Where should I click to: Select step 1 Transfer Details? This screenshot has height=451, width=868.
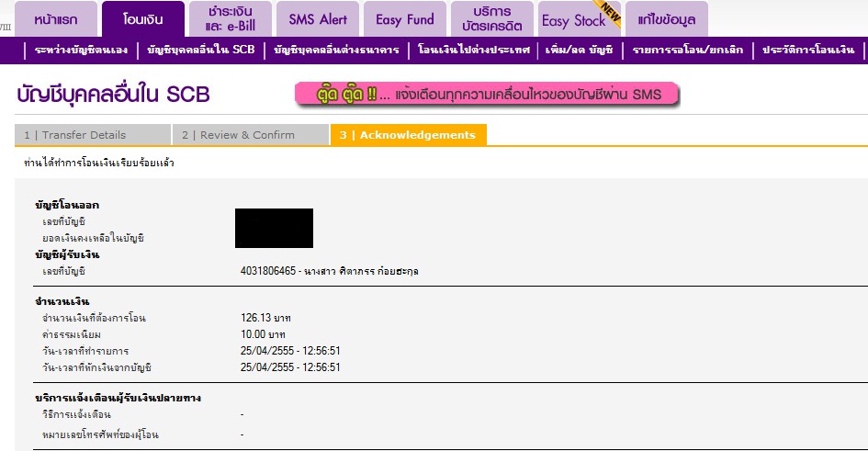pos(93,135)
